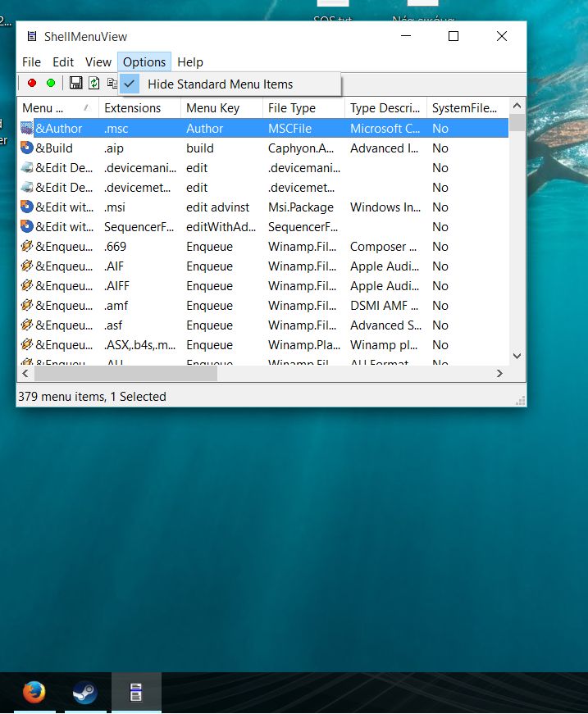
Task: Open Steam from the taskbar
Action: pos(85,693)
